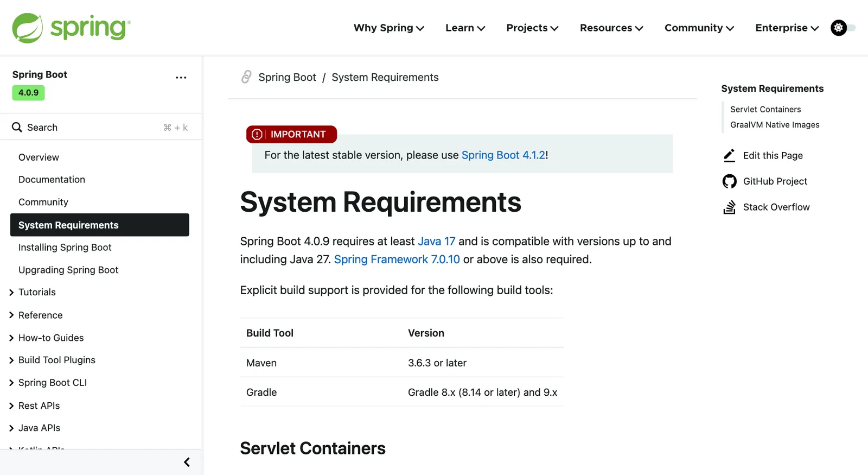Toggle the dark mode theme switch
The height and width of the screenshot is (475, 868).
point(843,28)
